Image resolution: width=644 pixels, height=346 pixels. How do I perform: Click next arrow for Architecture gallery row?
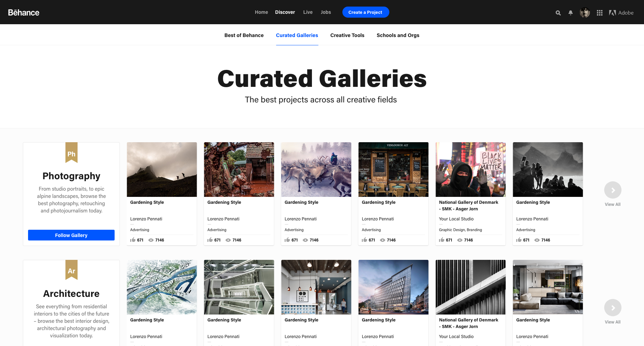point(613,308)
